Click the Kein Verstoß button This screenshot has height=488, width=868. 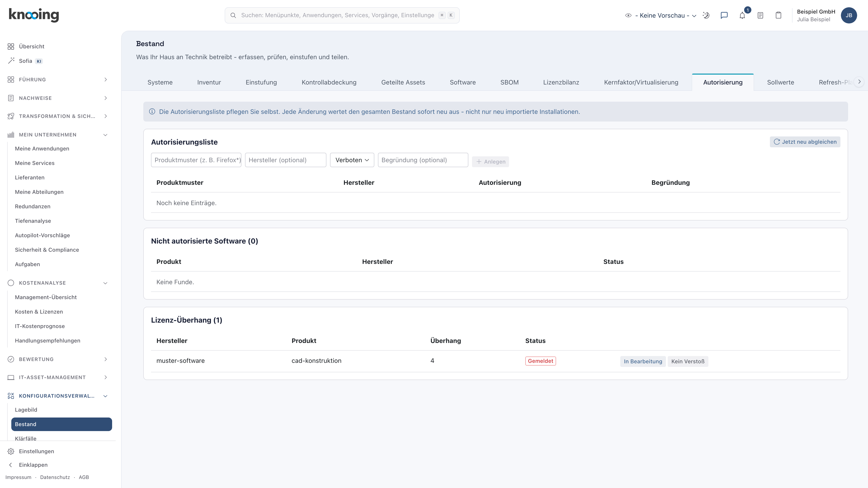click(688, 361)
